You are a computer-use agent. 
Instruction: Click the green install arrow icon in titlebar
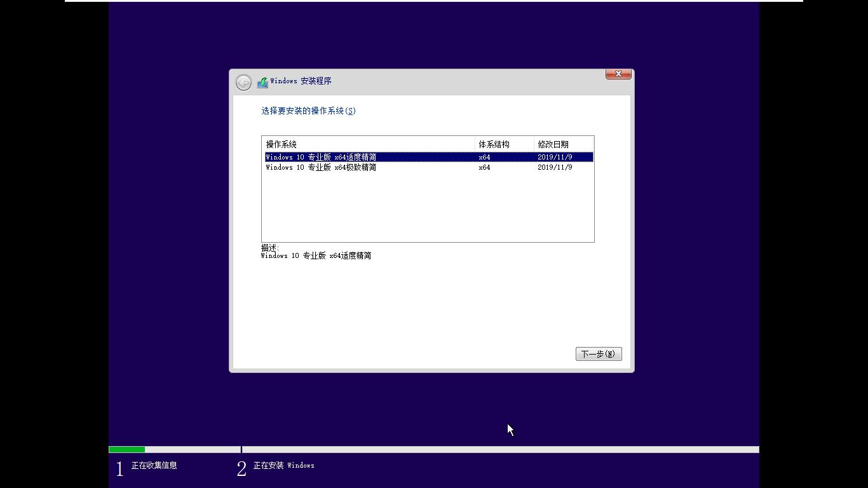(262, 81)
